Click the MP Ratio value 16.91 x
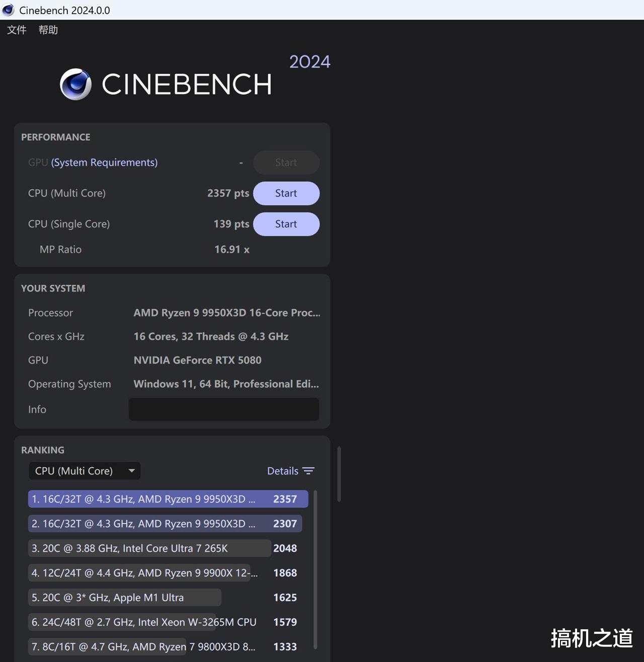Image resolution: width=644 pixels, height=662 pixels. [x=232, y=249]
